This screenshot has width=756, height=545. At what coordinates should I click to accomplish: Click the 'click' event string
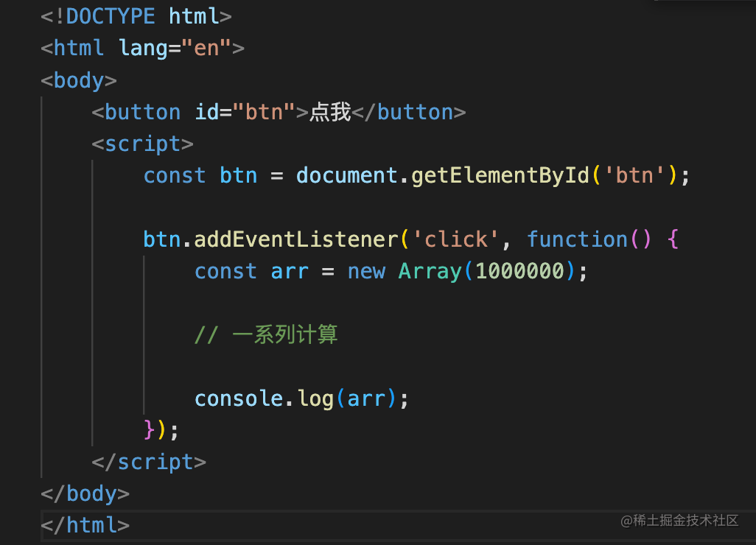tap(456, 239)
